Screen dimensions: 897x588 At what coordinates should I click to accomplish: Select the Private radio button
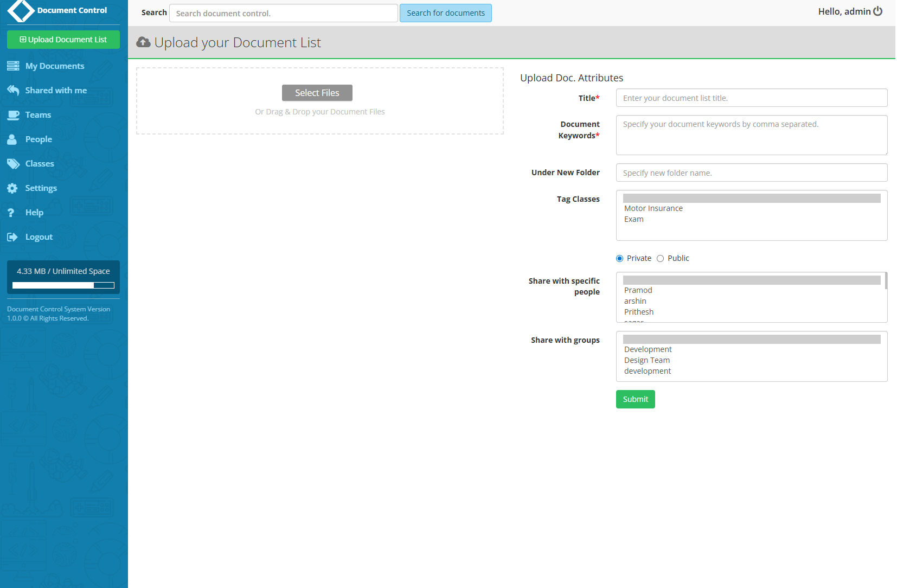tap(619, 258)
